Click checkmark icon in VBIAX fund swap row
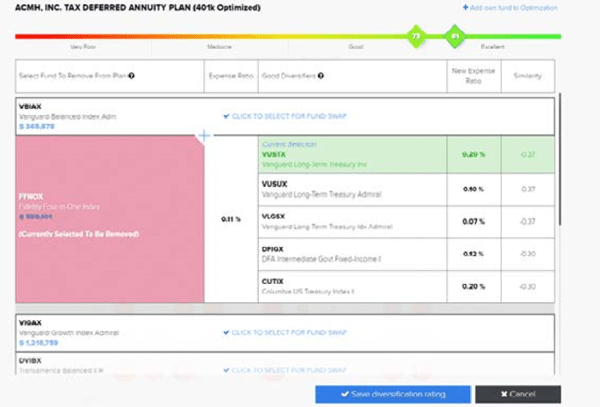This screenshot has width=600, height=407. (225, 116)
